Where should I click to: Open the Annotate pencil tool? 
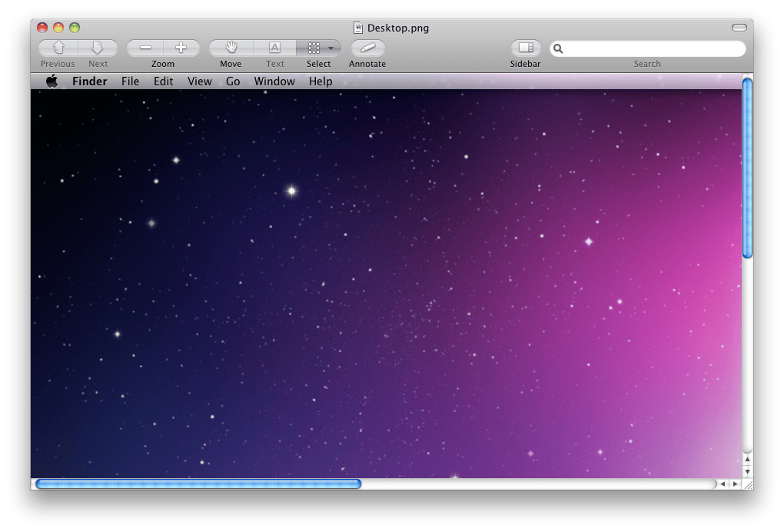coord(367,48)
